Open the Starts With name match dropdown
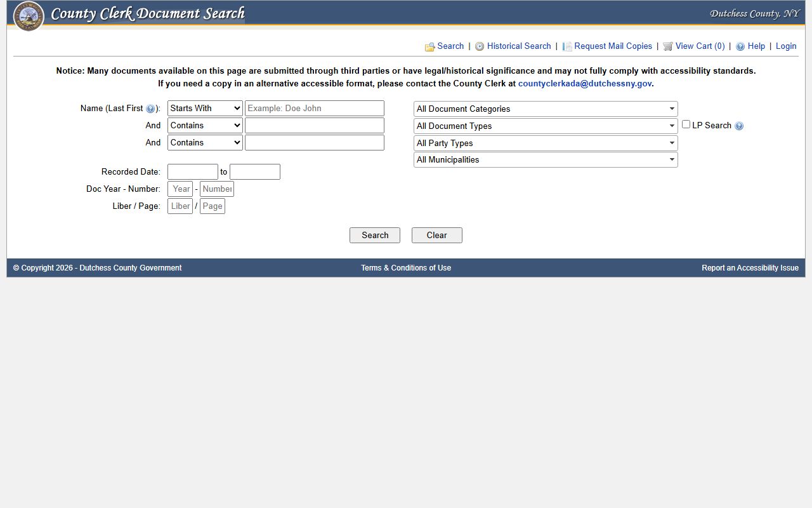The image size is (812, 508). [205, 109]
